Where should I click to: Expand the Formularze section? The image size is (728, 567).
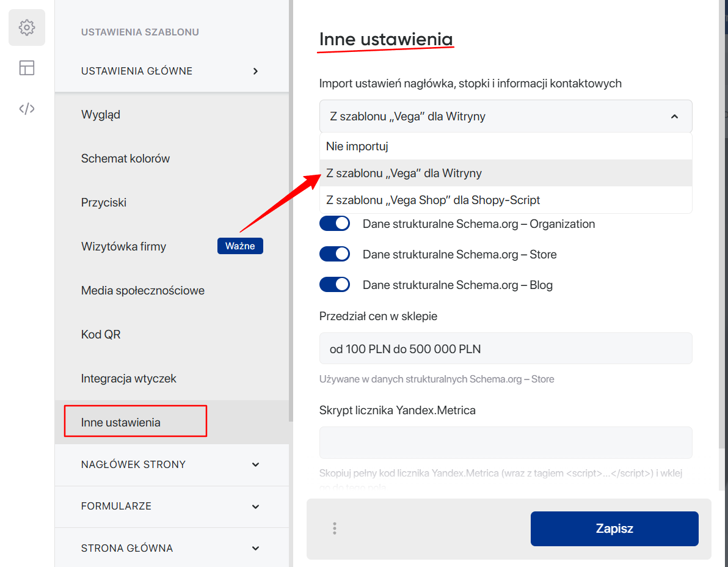coord(255,506)
